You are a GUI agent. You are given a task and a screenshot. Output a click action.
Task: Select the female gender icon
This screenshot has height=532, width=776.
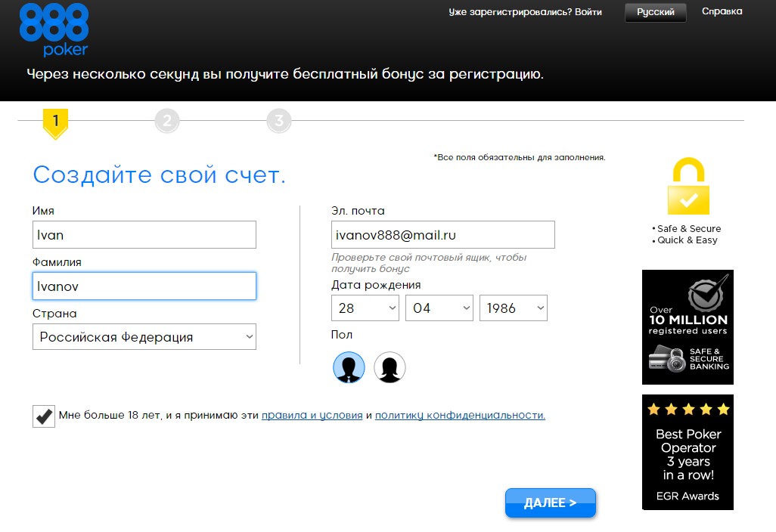point(390,368)
